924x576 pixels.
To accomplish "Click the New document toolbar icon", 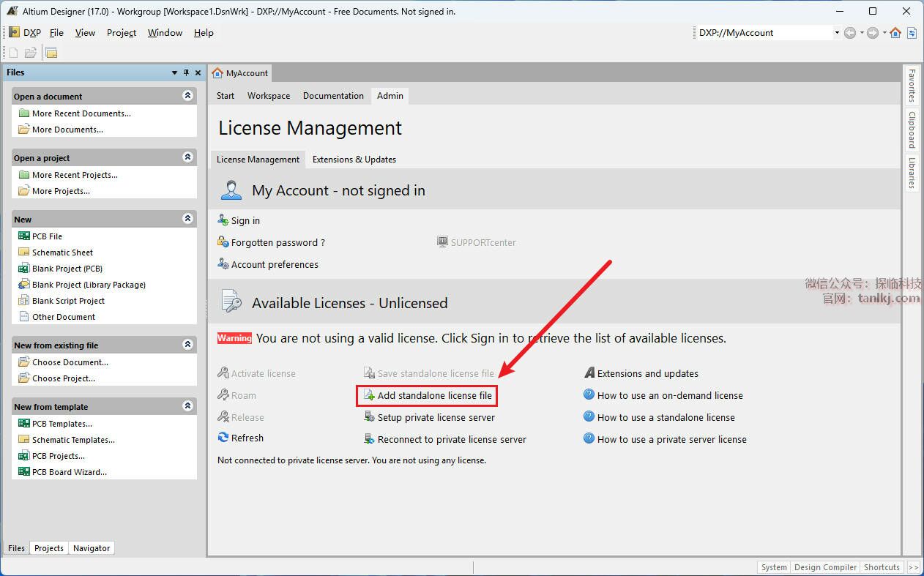I will point(13,53).
